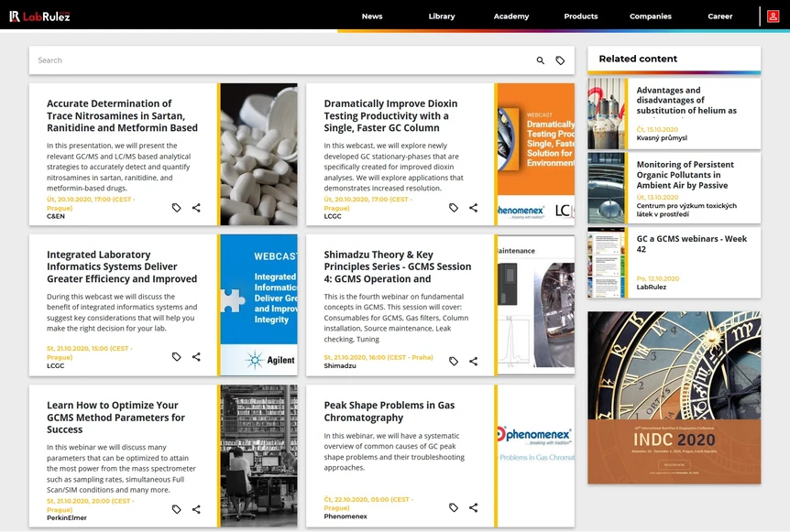Open the Products menu

click(580, 16)
